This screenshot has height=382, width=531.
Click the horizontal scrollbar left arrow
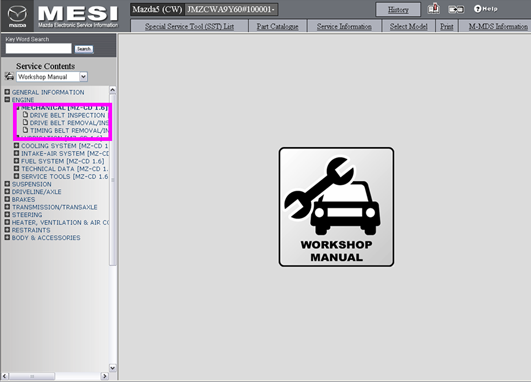[5, 376]
